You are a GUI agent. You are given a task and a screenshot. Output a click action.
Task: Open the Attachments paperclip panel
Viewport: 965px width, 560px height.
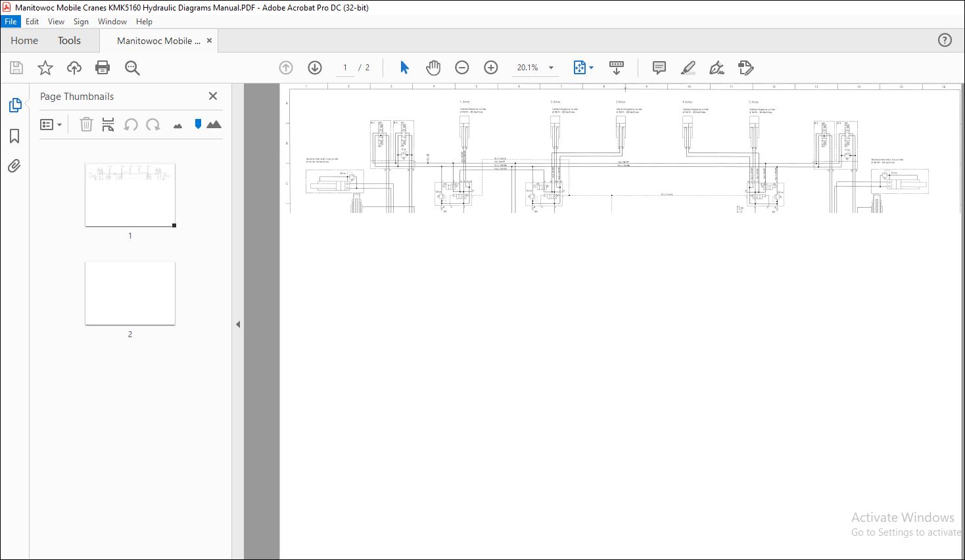(x=14, y=166)
